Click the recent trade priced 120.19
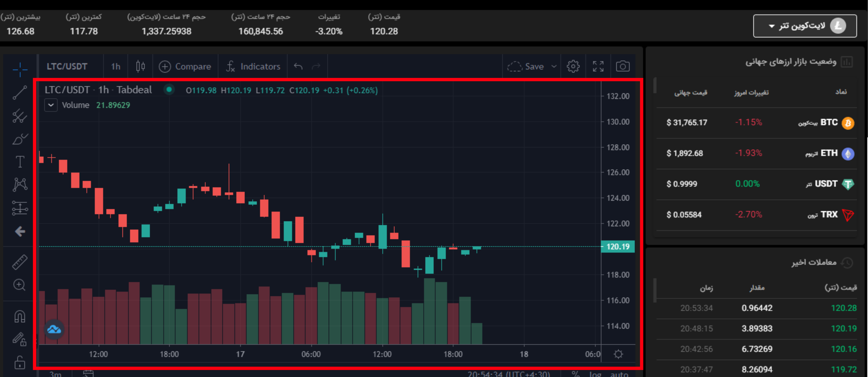This screenshot has width=868, height=377. pyautogui.click(x=756, y=328)
